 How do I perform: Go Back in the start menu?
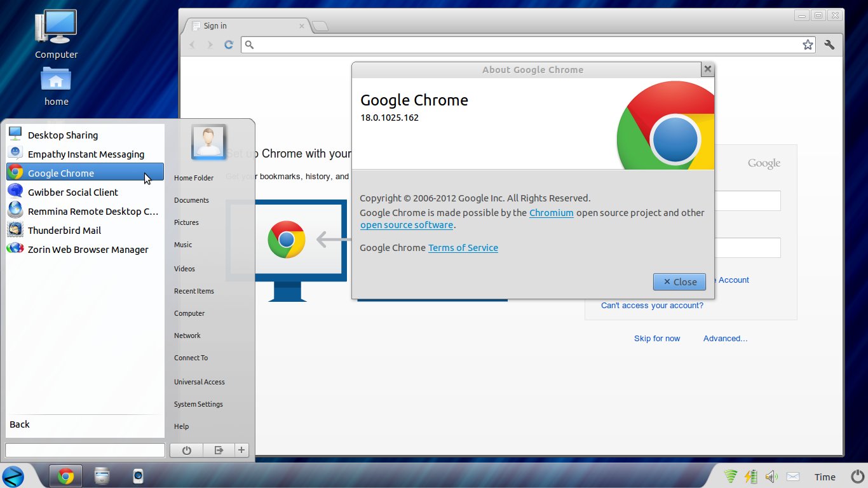click(20, 424)
